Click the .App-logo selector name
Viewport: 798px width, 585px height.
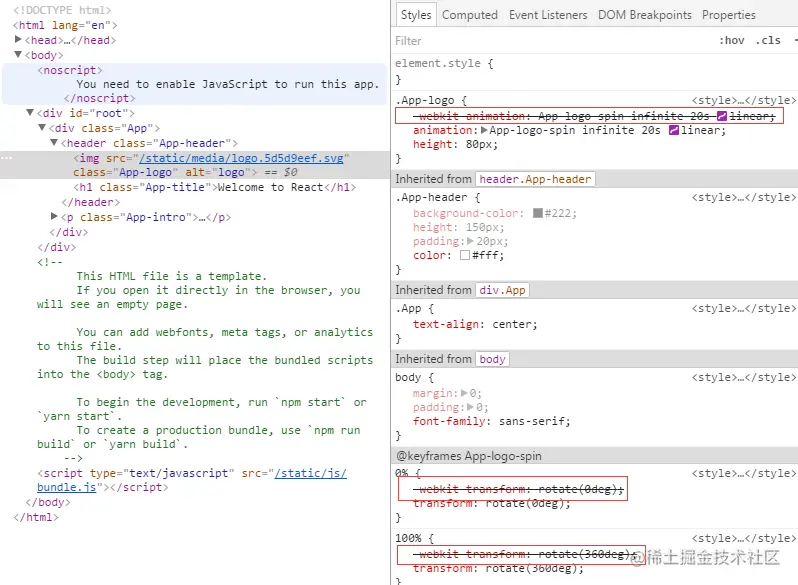(425, 100)
